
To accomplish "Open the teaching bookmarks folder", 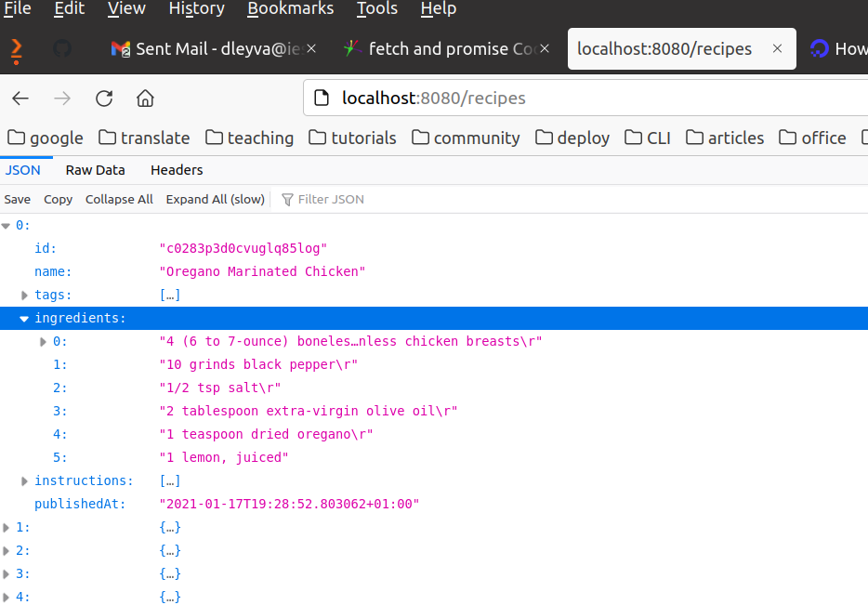I will point(249,138).
